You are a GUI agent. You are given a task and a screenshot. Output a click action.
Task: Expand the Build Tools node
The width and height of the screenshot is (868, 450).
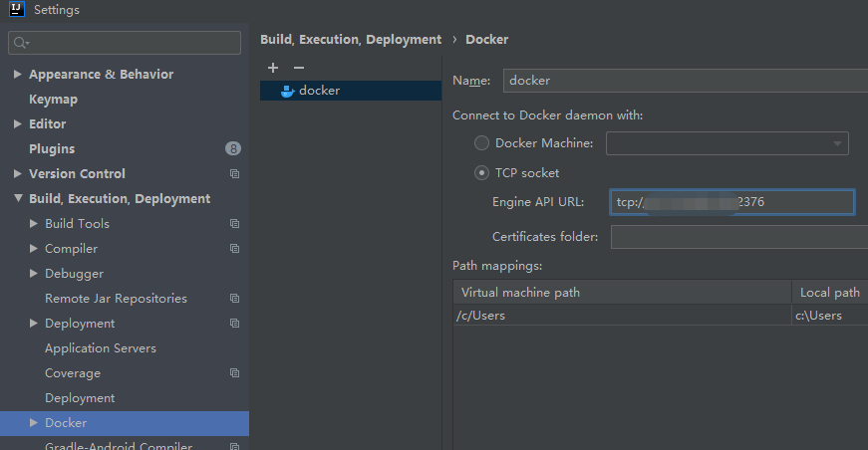point(33,223)
